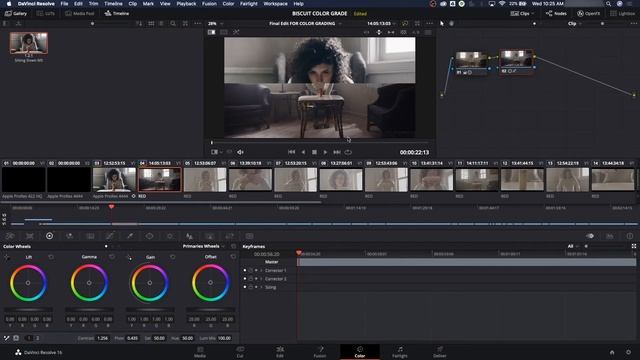Image resolution: width=640 pixels, height=360 pixels.
Task: Jump to last frame
Action: click(337, 152)
